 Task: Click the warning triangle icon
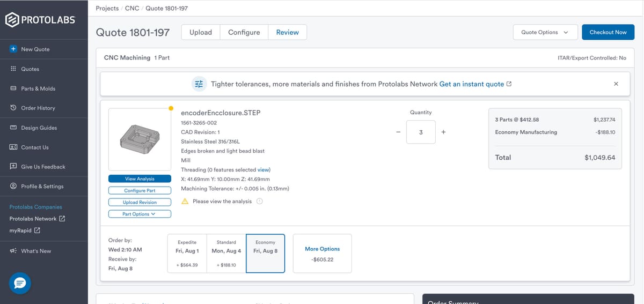[x=185, y=201]
